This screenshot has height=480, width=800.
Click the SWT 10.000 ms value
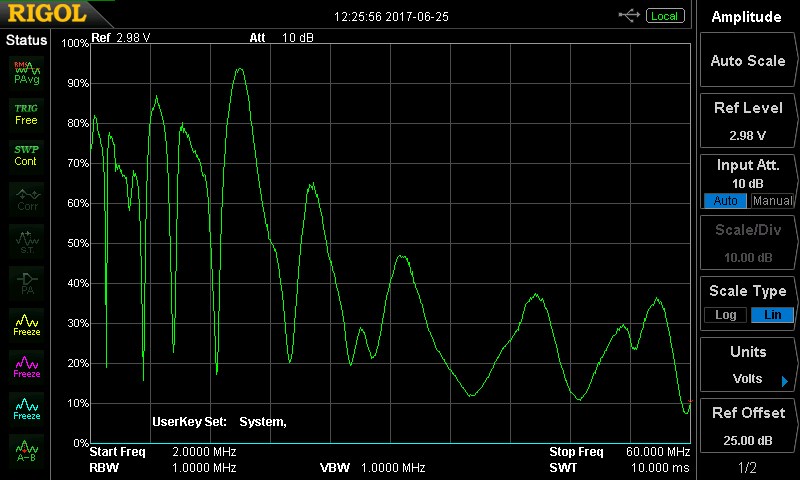click(x=660, y=468)
